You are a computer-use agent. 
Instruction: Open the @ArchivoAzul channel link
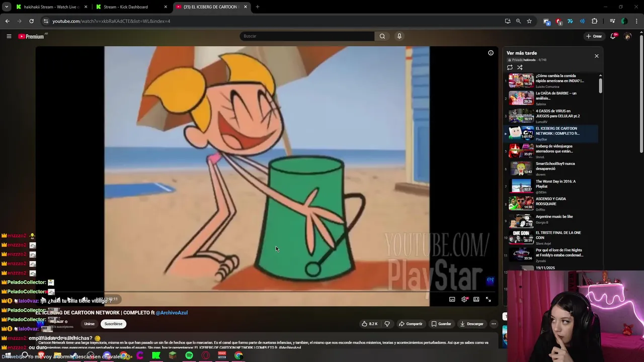(172, 313)
